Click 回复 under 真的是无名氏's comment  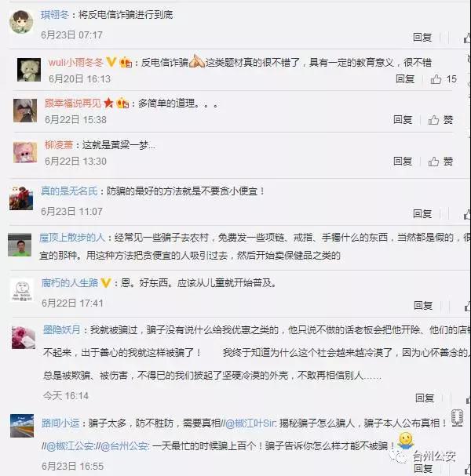[x=422, y=214]
